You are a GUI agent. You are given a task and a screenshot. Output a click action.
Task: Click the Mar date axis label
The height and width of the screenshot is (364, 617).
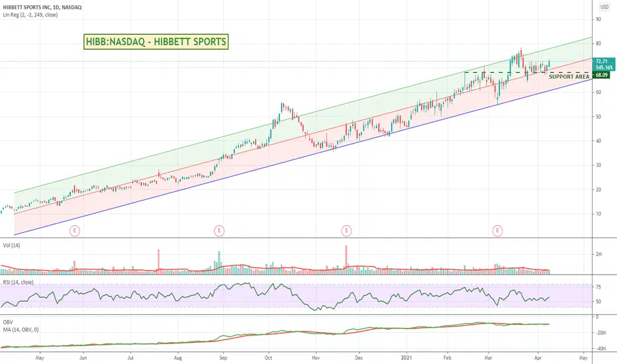[489, 358]
